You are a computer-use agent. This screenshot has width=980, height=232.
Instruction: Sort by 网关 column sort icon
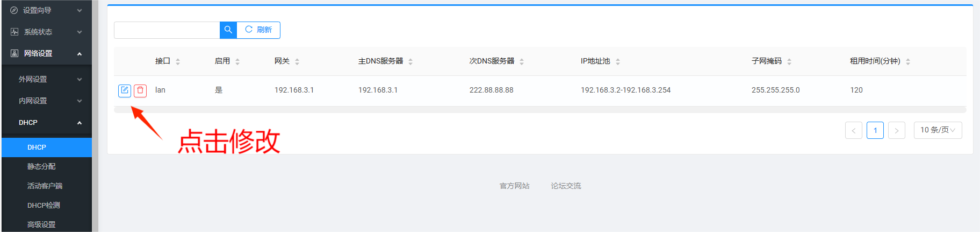click(x=297, y=61)
